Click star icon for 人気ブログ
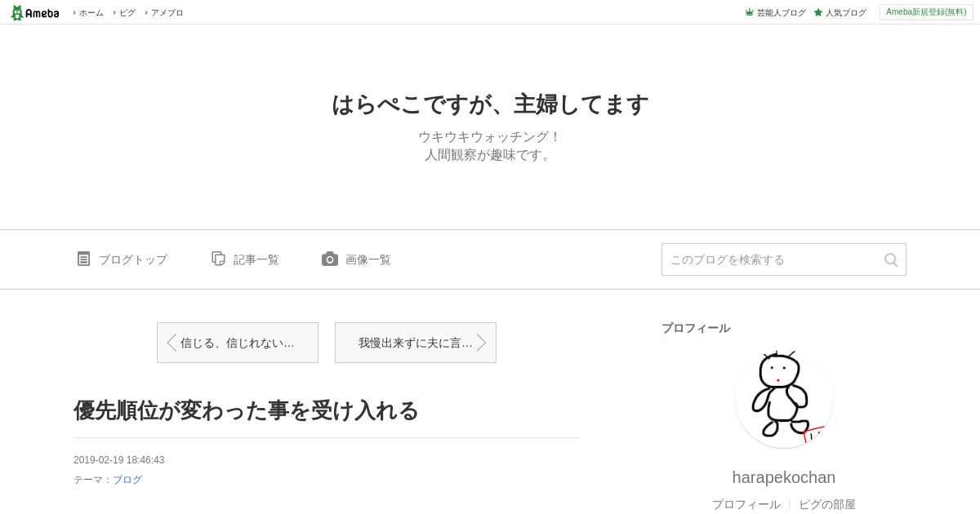980x514 pixels. (x=818, y=12)
